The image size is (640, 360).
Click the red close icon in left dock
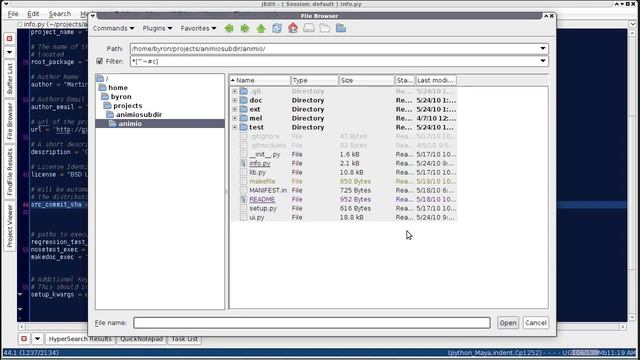pos(9,38)
